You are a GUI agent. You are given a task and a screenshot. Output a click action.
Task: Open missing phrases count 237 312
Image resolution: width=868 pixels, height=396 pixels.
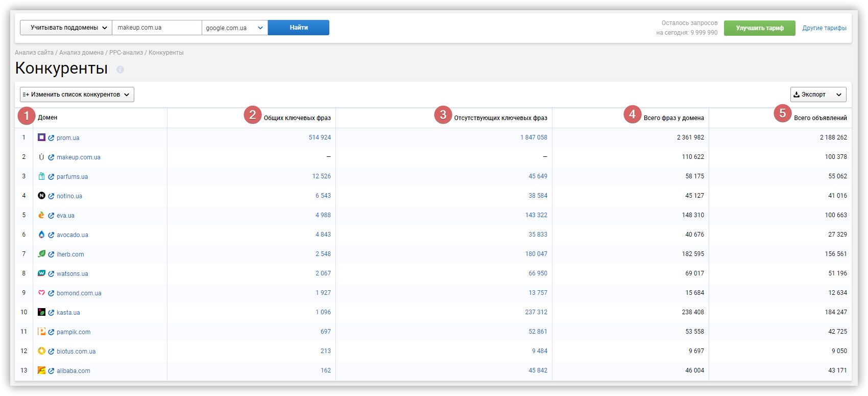pyautogui.click(x=536, y=312)
